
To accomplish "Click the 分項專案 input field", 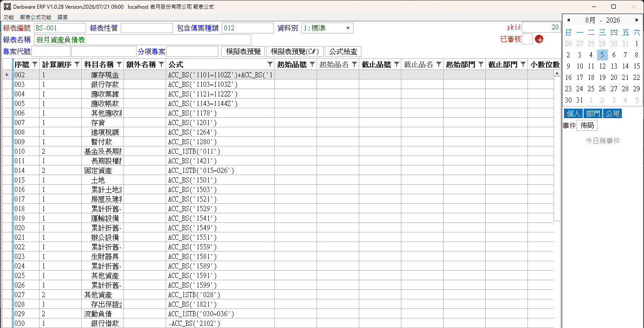I will [x=192, y=51].
